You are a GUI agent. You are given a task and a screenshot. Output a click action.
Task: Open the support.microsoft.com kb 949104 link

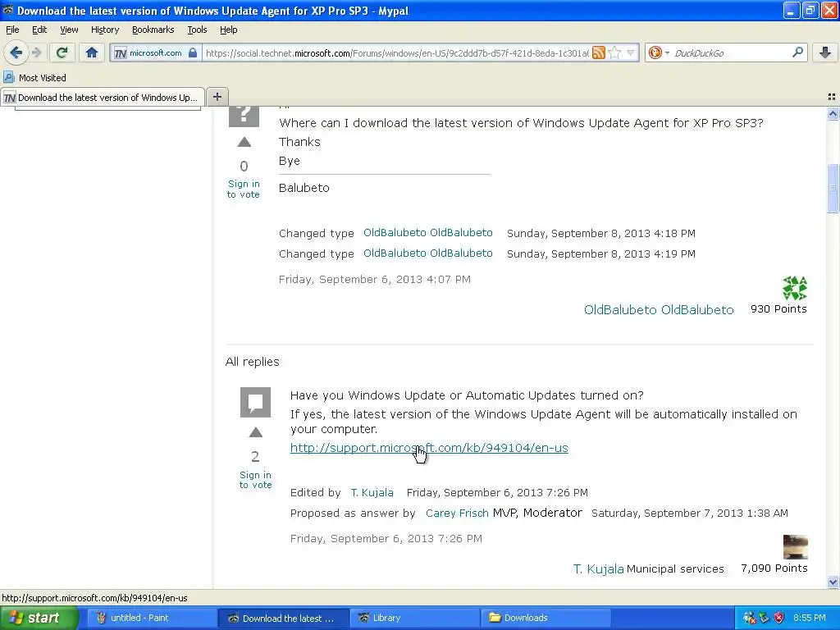pyautogui.click(x=429, y=448)
